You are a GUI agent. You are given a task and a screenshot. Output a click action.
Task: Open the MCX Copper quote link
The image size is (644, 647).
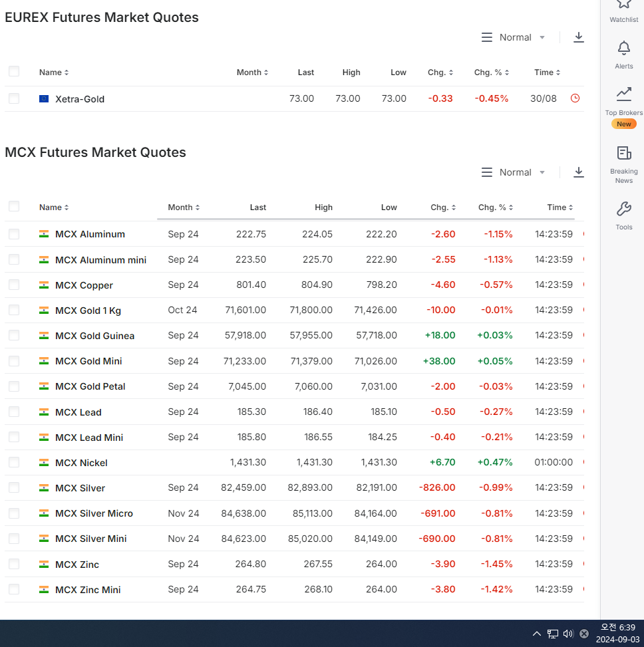click(84, 285)
